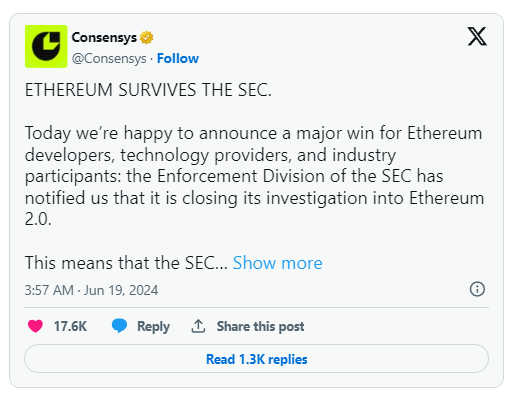Click the paragraph mentioning Enforcement Division

pos(254,176)
